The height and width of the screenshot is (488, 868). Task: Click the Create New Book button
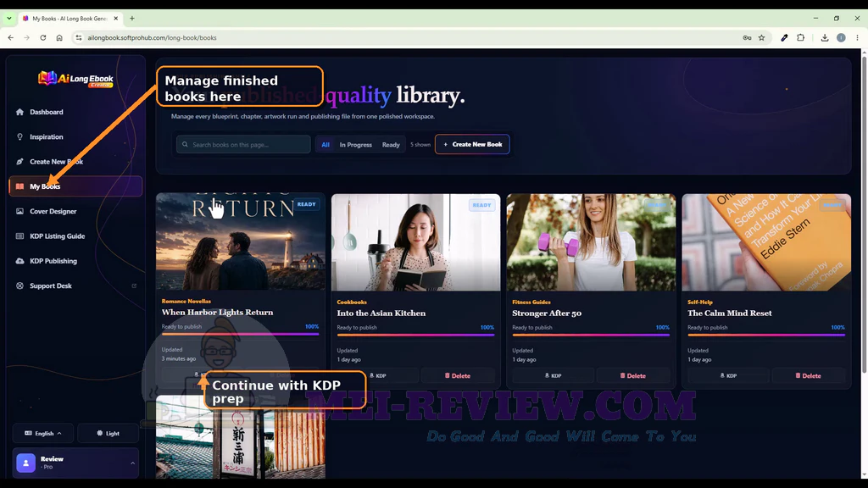(472, 144)
